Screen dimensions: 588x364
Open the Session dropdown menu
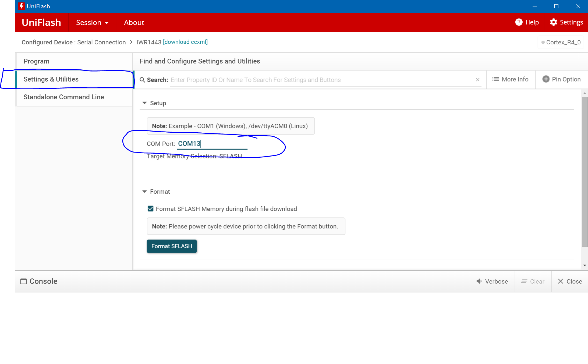coord(92,23)
